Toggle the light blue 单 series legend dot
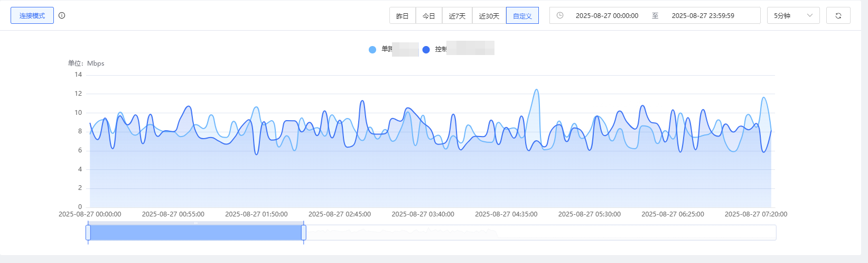 (372, 50)
